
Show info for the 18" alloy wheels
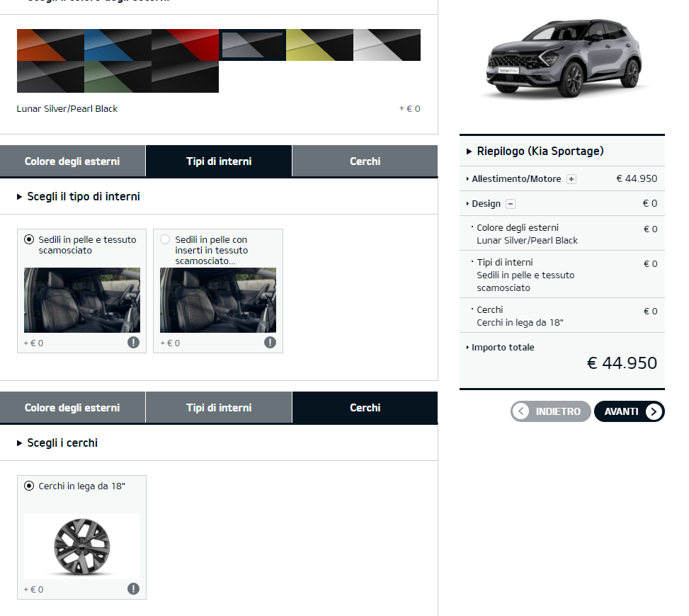(x=134, y=589)
